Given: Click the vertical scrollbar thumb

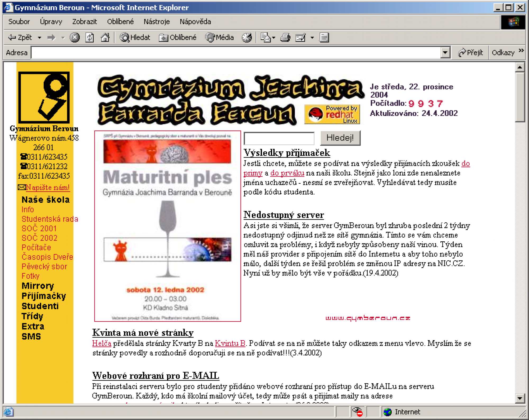Looking at the screenshot, I should click(x=520, y=97).
